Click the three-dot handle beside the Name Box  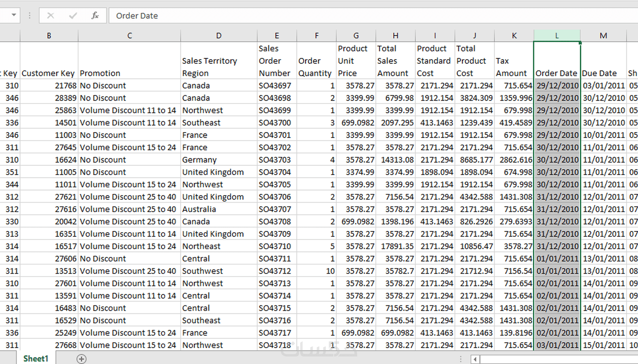(x=30, y=16)
